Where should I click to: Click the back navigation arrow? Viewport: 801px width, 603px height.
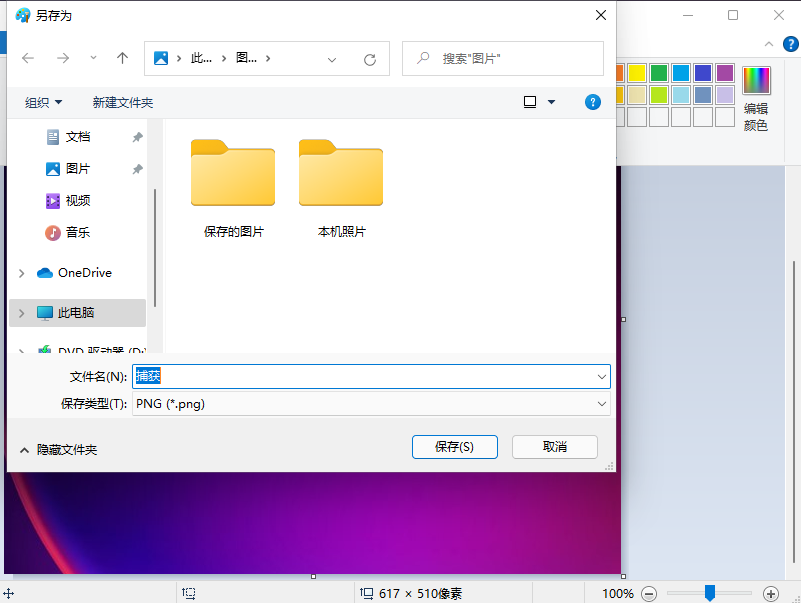pyautogui.click(x=29, y=58)
